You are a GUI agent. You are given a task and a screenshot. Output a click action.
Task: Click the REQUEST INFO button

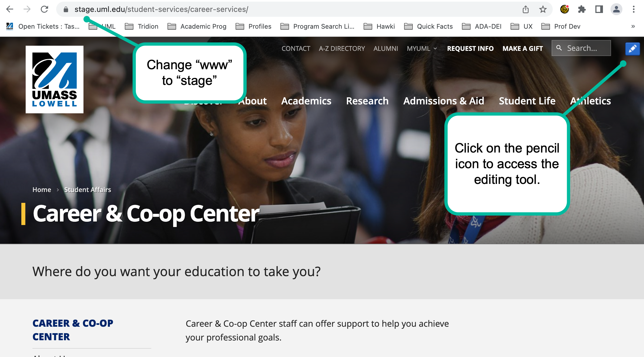tap(470, 49)
